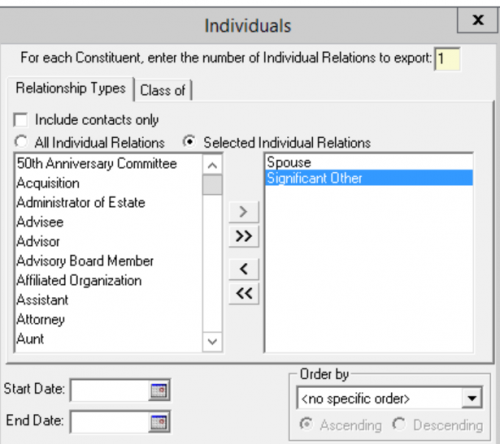Open the End Date calendar picker
Image resolution: width=500 pixels, height=444 pixels.
click(x=159, y=422)
